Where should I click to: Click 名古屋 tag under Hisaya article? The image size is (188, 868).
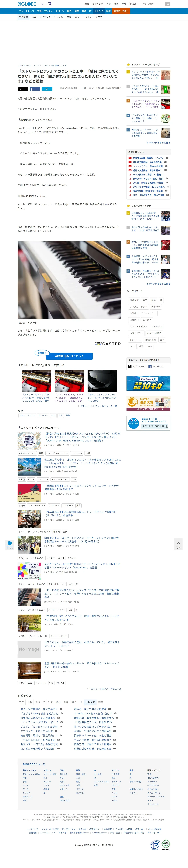[x=22, y=479]
